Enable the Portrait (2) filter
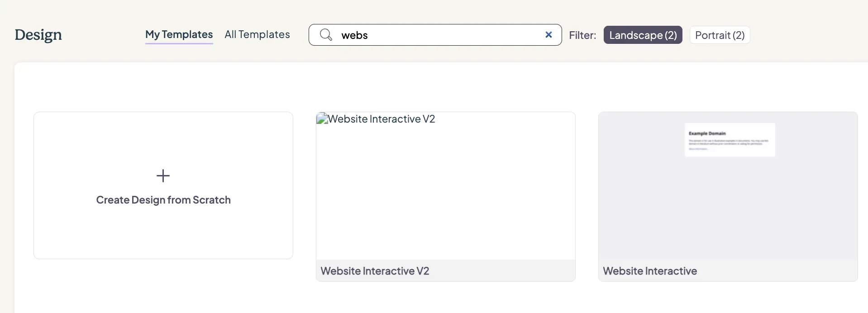 pyautogui.click(x=720, y=35)
